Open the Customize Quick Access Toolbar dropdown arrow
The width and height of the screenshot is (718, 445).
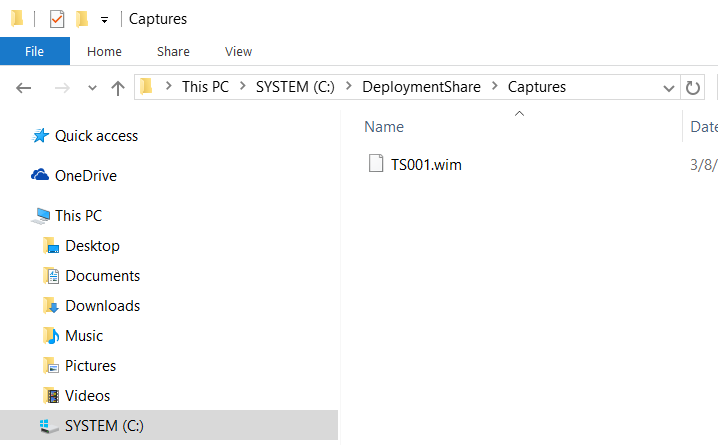click(x=104, y=20)
